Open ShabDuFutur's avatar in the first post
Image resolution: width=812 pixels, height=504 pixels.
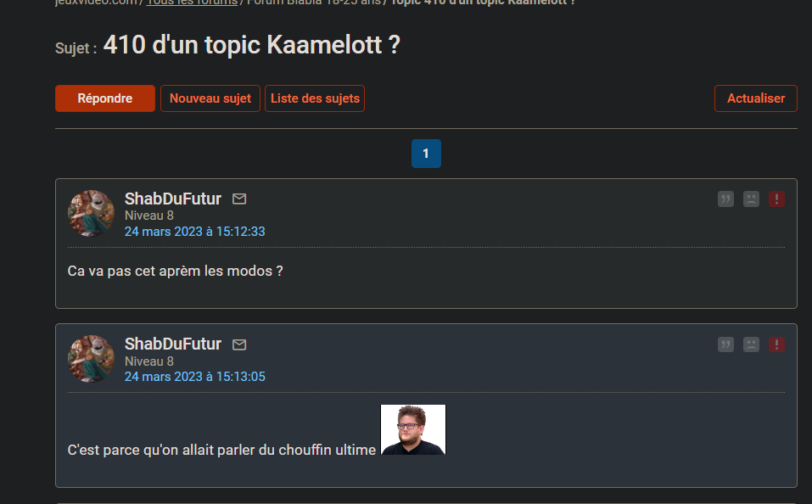pyautogui.click(x=91, y=213)
